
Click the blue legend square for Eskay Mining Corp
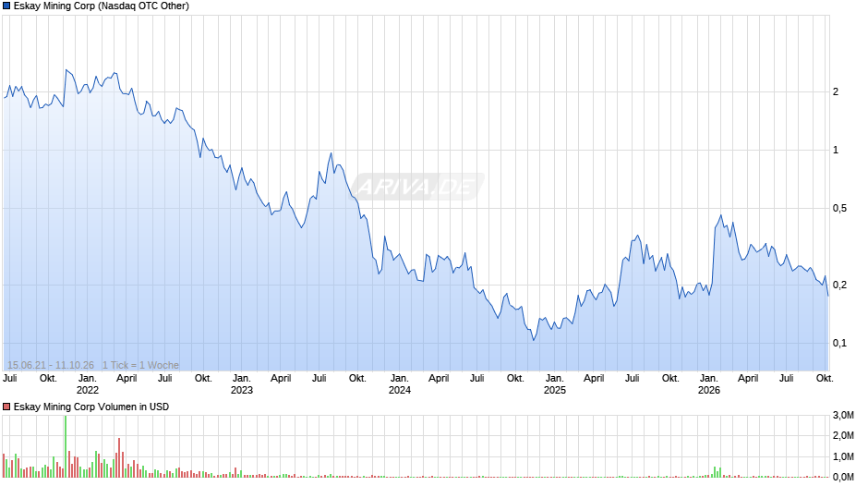pos(6,6)
